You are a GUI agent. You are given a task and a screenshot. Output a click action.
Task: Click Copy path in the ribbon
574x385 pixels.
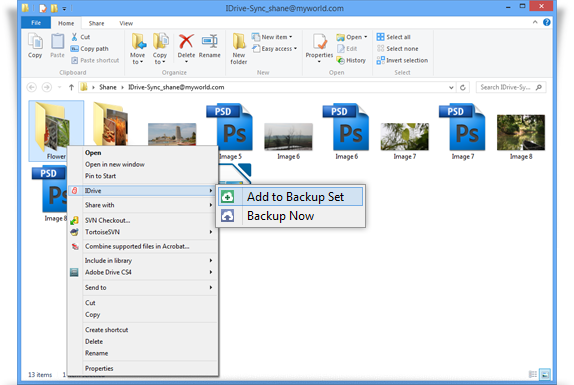(89, 49)
